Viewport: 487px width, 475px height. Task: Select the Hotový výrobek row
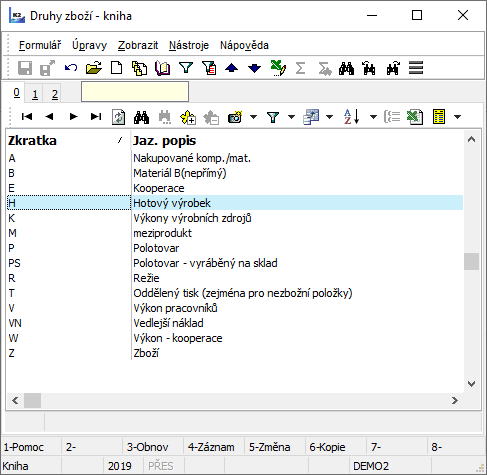[235, 203]
